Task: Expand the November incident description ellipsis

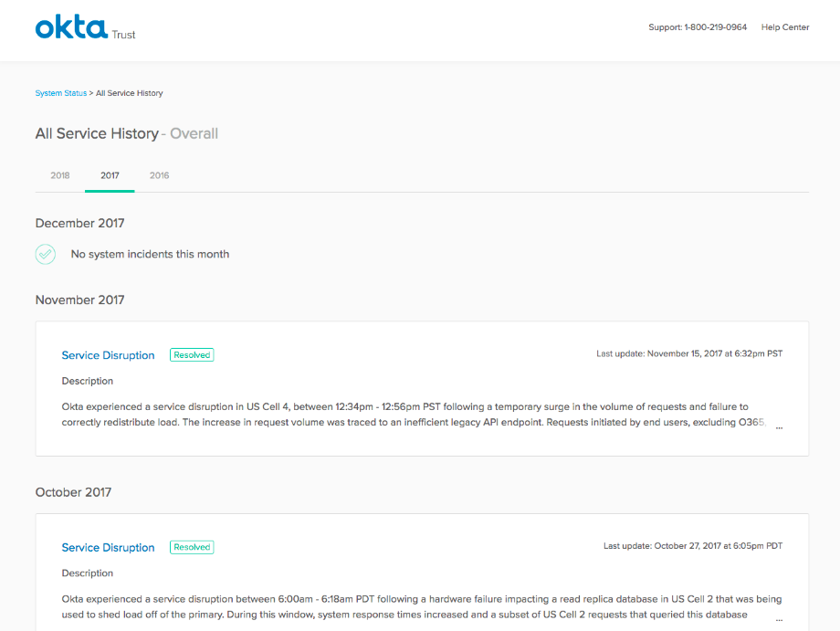Action: (x=779, y=425)
